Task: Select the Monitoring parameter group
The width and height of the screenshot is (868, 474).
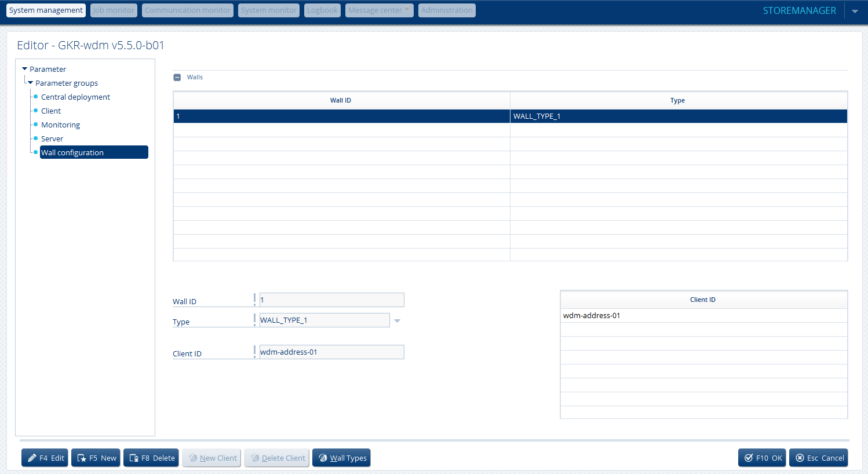Action: click(x=60, y=125)
